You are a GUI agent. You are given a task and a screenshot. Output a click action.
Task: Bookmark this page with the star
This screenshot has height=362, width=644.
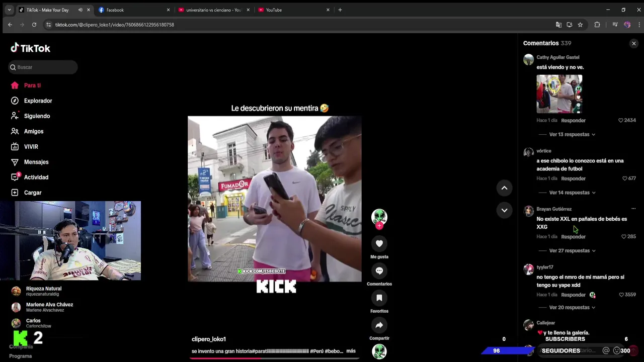pos(580,25)
